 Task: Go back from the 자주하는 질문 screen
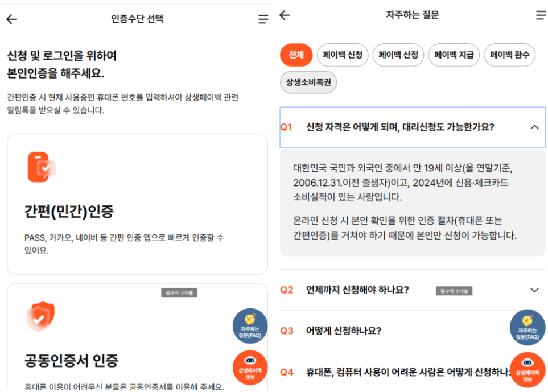pos(285,15)
